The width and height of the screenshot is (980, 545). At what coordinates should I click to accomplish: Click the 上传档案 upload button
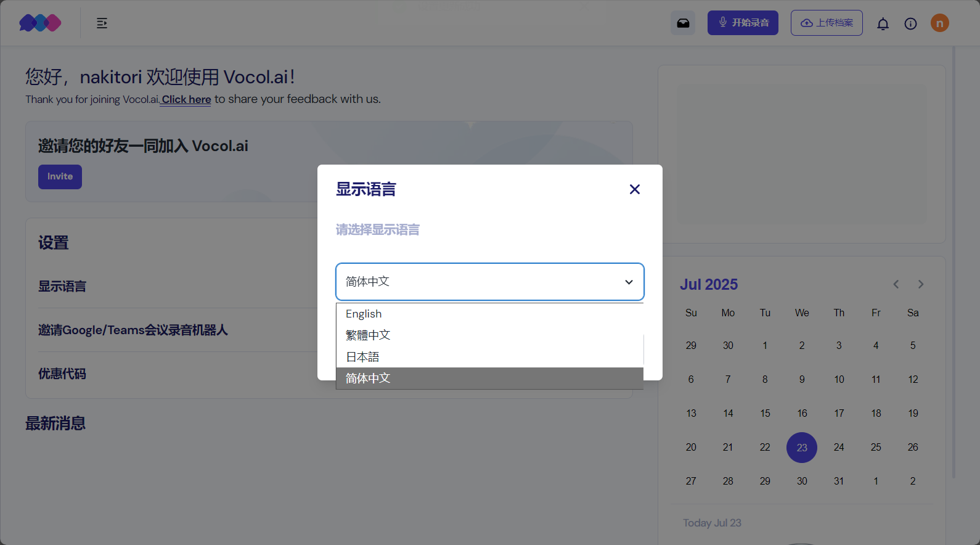coord(827,23)
